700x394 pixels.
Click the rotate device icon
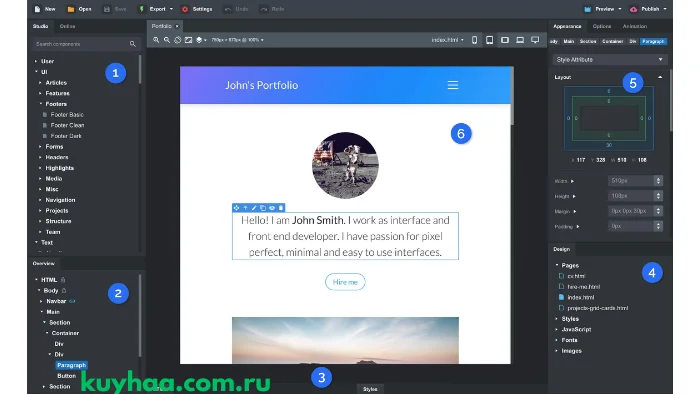pos(177,40)
